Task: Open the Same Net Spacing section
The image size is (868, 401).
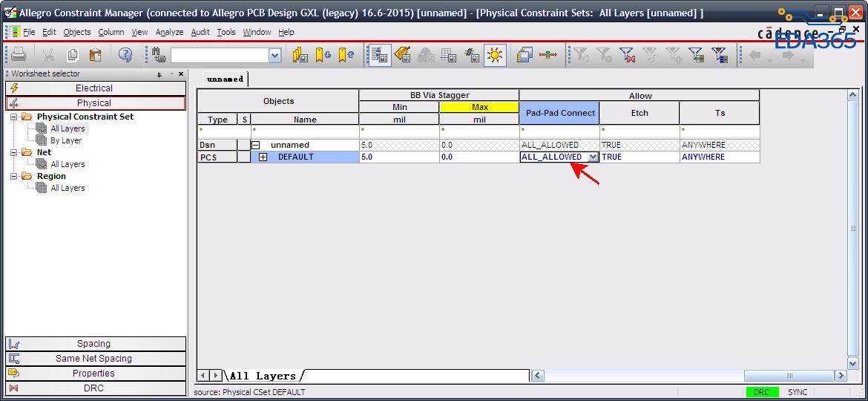Action: click(96, 359)
